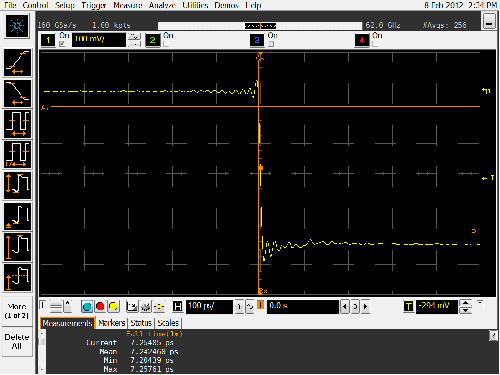This screenshot has width=500, height=375.
Task: Move horizontal position right arrow
Action: (x=366, y=307)
